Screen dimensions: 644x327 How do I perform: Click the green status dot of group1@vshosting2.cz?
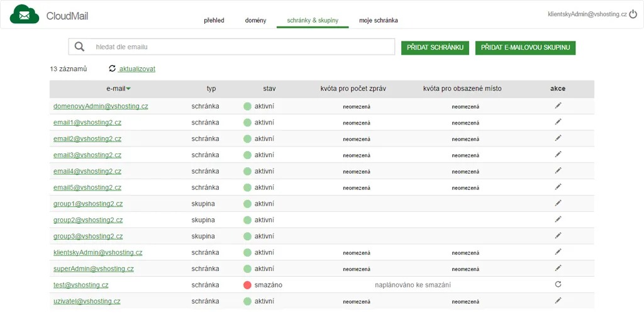coord(247,204)
